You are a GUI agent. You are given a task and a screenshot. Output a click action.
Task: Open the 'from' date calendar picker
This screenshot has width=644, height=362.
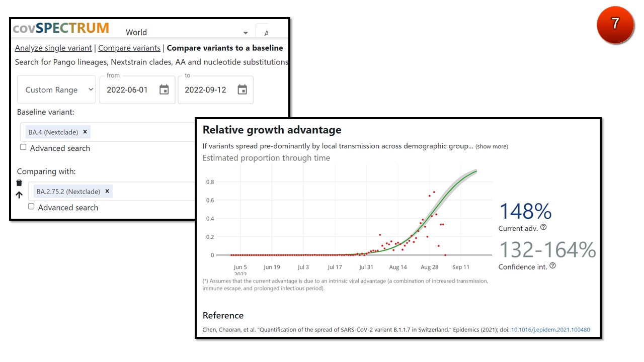pyautogui.click(x=164, y=90)
